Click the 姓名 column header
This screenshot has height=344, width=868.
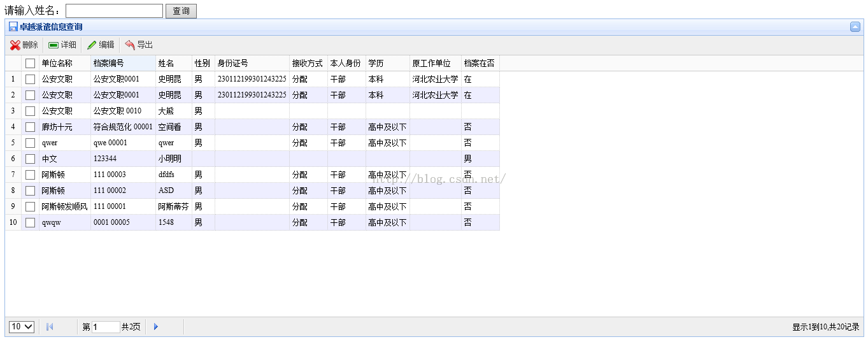coord(174,64)
